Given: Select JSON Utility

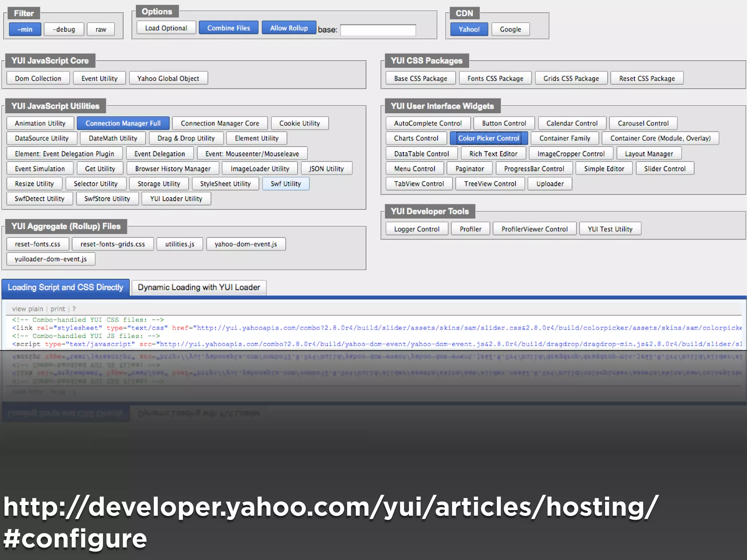Looking at the screenshot, I should coord(326,168).
